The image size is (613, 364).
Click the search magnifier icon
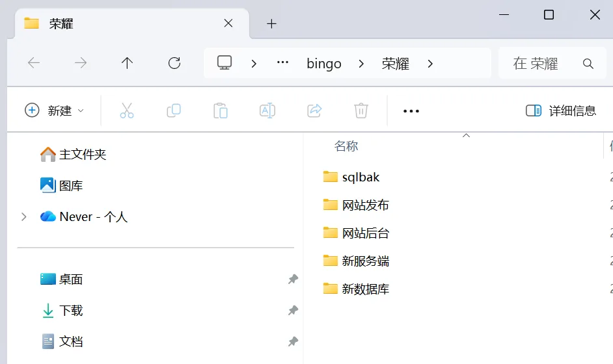588,64
